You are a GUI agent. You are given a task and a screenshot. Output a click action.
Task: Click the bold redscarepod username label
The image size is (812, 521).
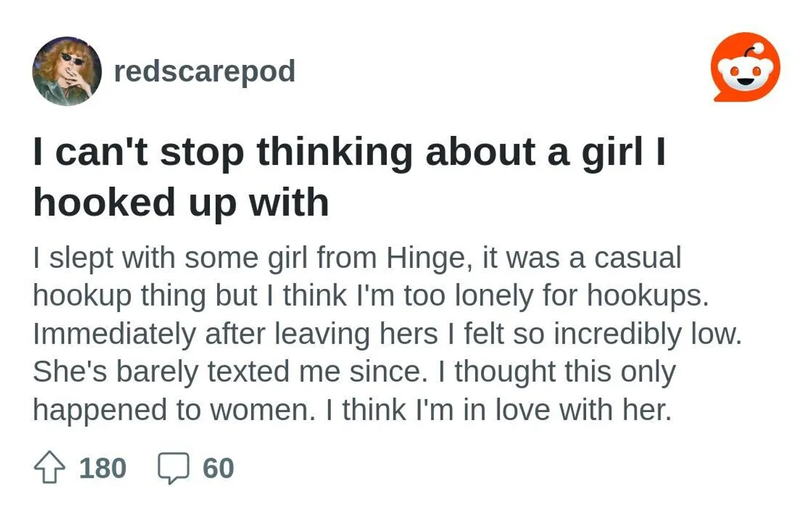[206, 70]
